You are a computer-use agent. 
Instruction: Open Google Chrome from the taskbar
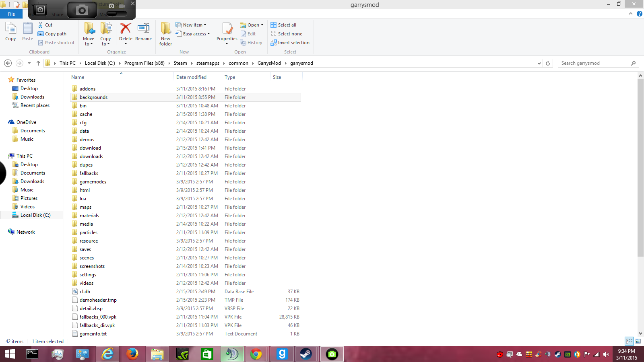tap(256, 354)
